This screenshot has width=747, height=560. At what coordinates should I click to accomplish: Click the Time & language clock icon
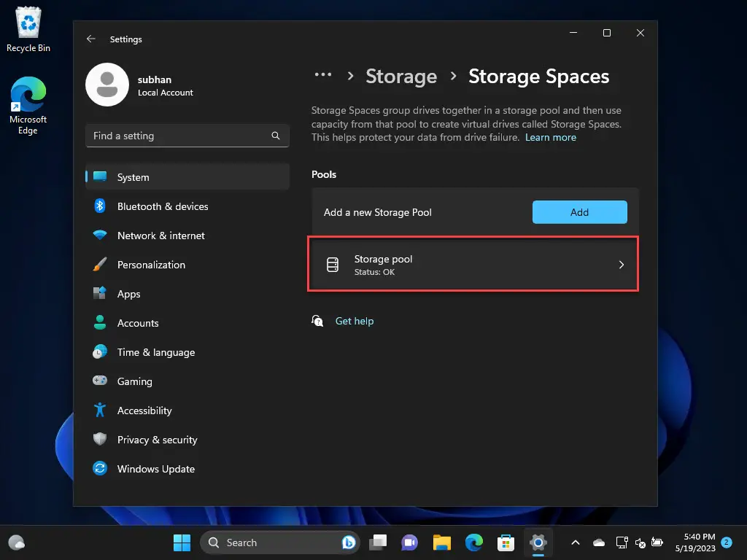pyautogui.click(x=99, y=352)
